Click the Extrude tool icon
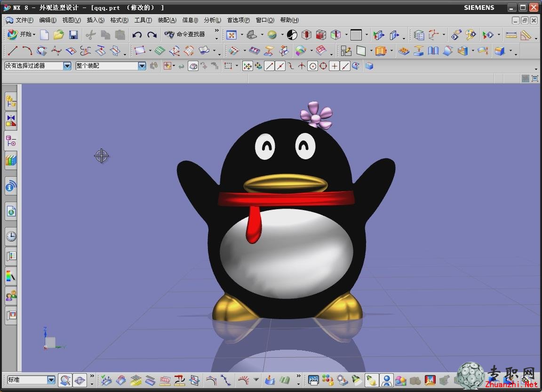 [381, 51]
